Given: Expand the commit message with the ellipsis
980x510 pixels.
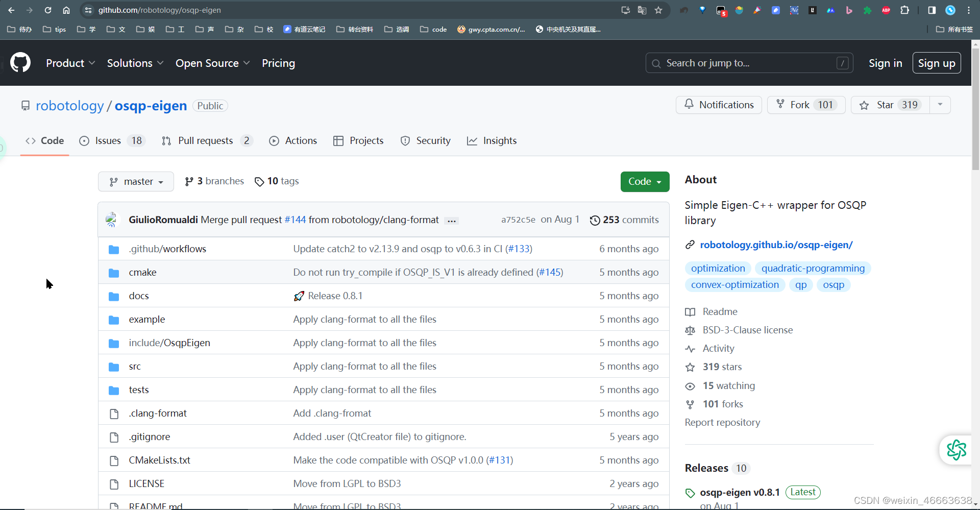Looking at the screenshot, I should pyautogui.click(x=451, y=221).
